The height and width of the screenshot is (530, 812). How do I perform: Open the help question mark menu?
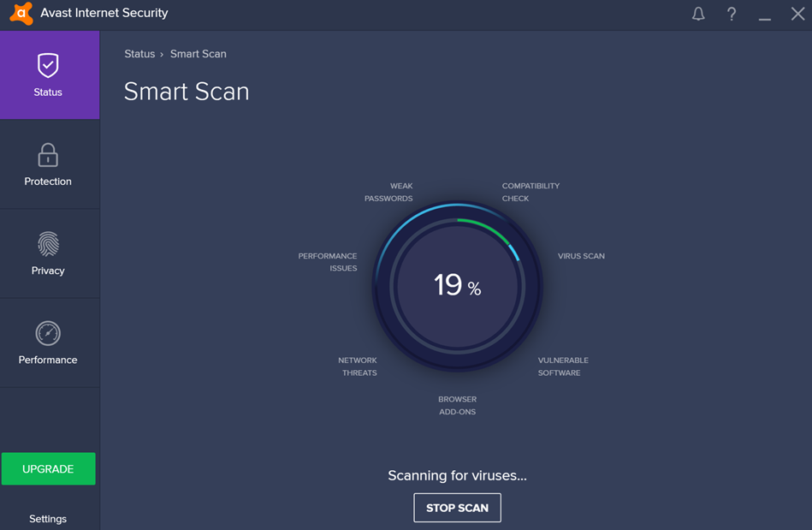click(732, 14)
